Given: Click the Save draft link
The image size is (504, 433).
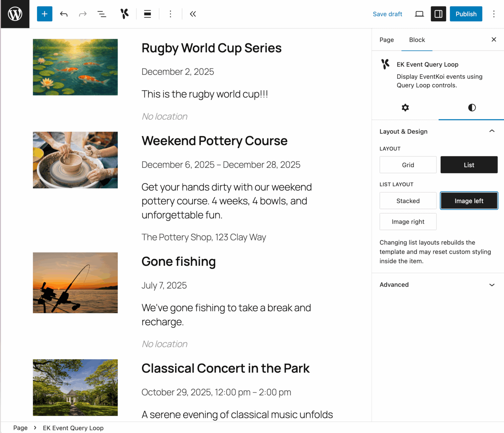Looking at the screenshot, I should click(x=387, y=14).
